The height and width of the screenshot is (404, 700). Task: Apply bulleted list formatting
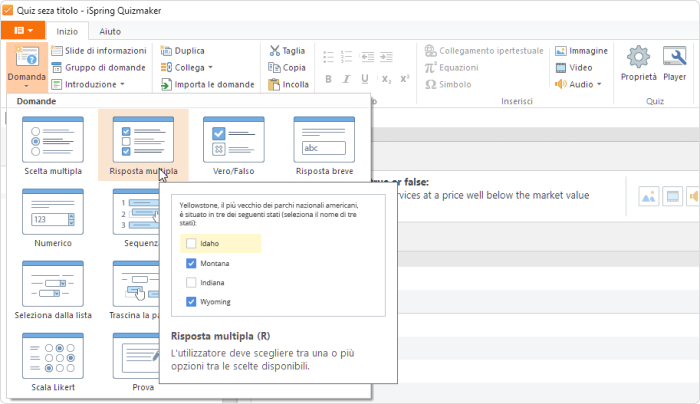328,57
